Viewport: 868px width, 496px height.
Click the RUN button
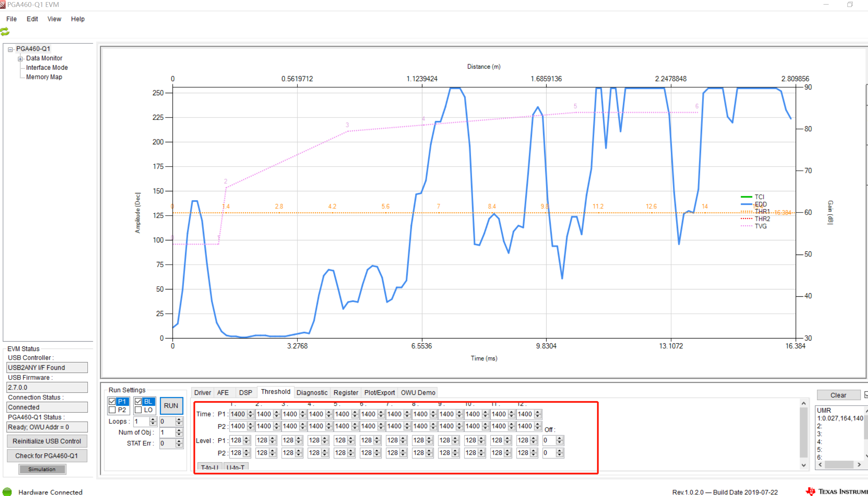(171, 406)
